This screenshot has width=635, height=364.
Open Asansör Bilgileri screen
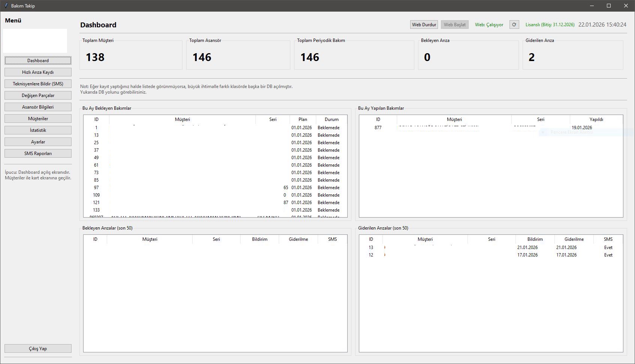tap(37, 107)
